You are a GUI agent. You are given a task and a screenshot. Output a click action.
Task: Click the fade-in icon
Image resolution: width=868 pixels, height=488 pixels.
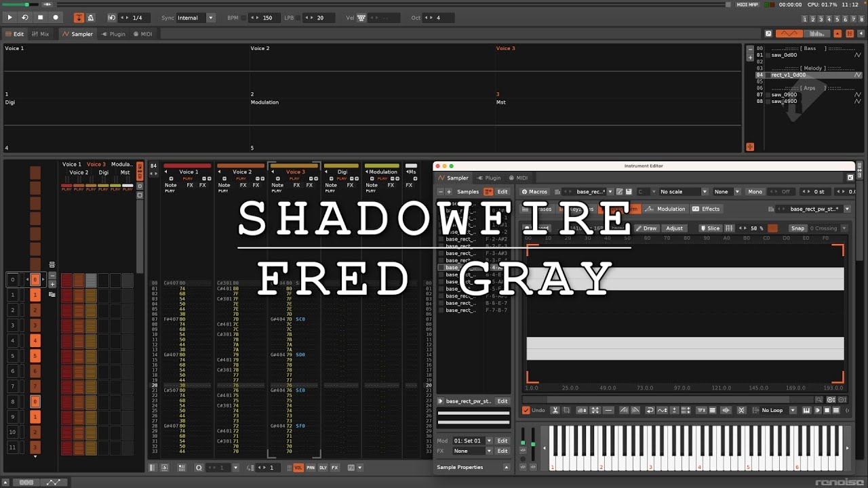pos(624,410)
